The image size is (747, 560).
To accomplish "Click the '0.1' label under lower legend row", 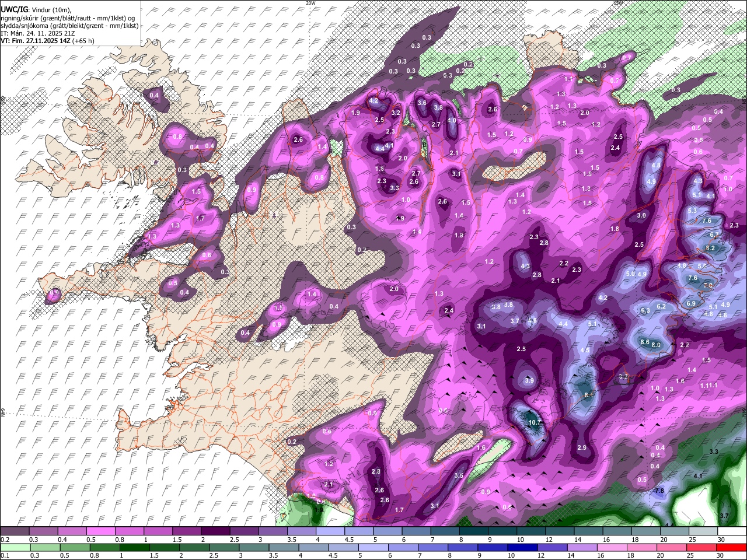I will (5, 556).
